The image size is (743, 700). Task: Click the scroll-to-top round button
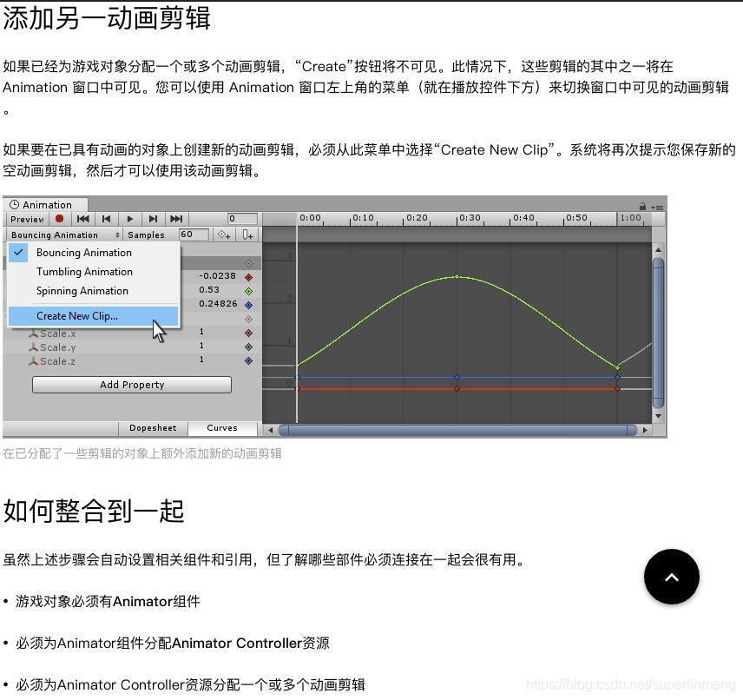tap(672, 577)
